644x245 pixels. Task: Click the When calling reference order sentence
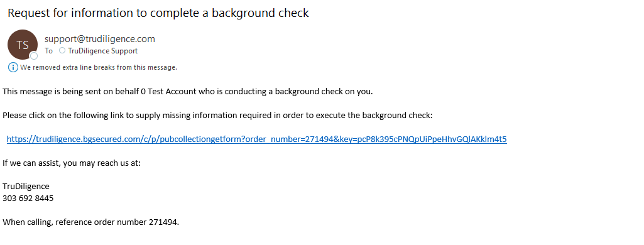pyautogui.click(x=90, y=222)
